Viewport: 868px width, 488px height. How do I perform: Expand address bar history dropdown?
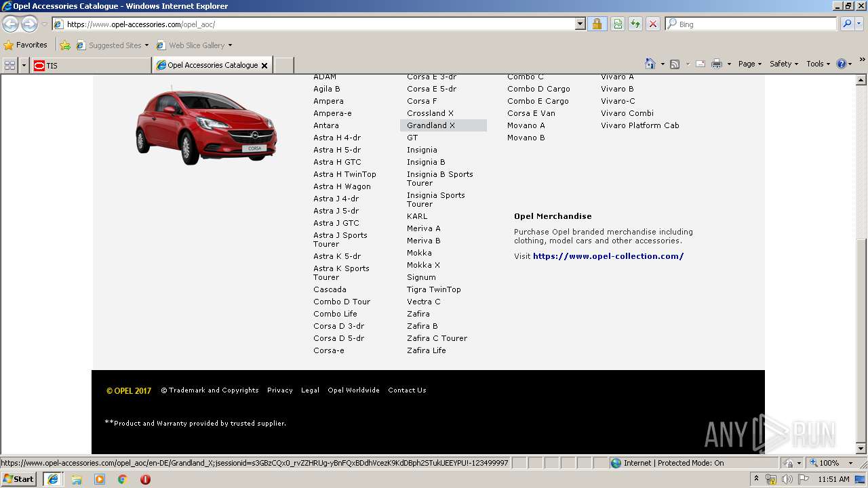(580, 24)
